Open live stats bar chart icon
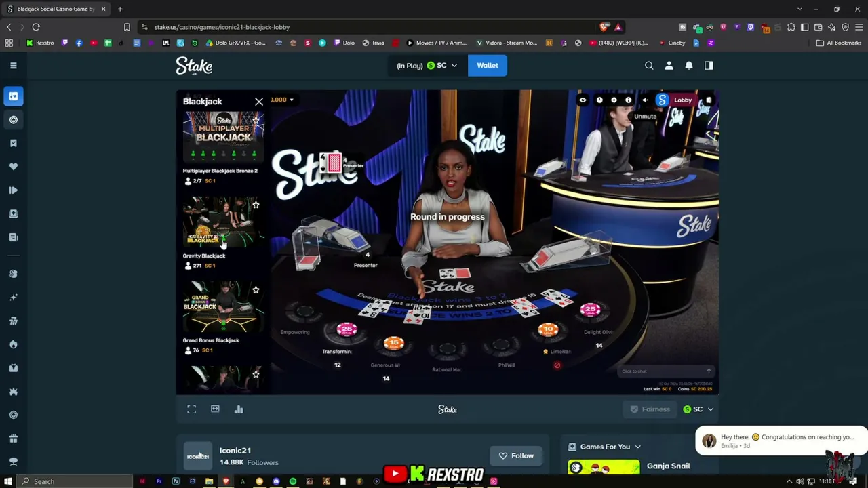 click(x=239, y=409)
